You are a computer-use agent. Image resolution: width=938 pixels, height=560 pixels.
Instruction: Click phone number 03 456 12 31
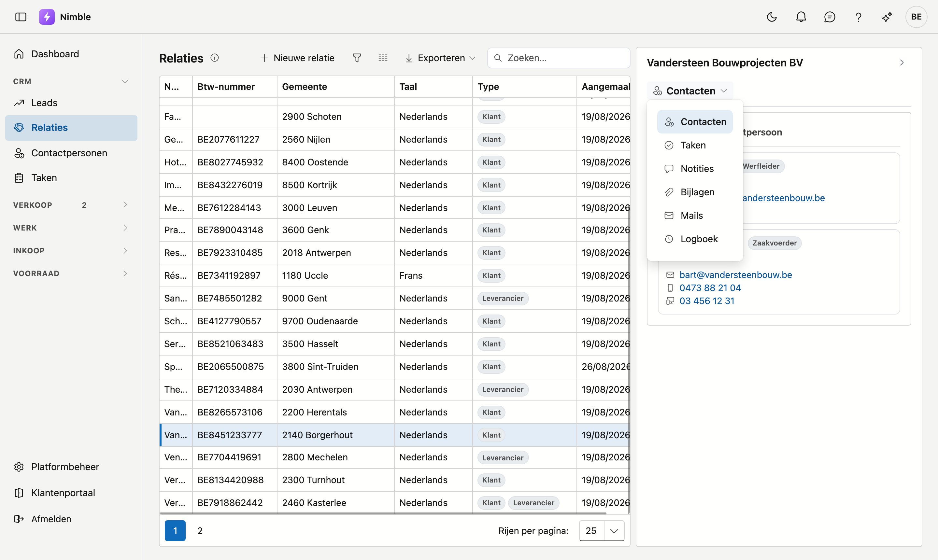[707, 301]
